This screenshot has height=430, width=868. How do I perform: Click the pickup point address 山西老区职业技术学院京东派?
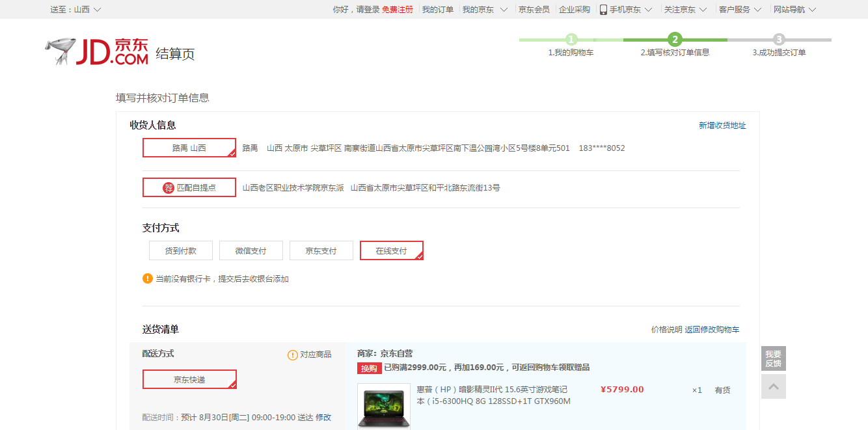293,188
